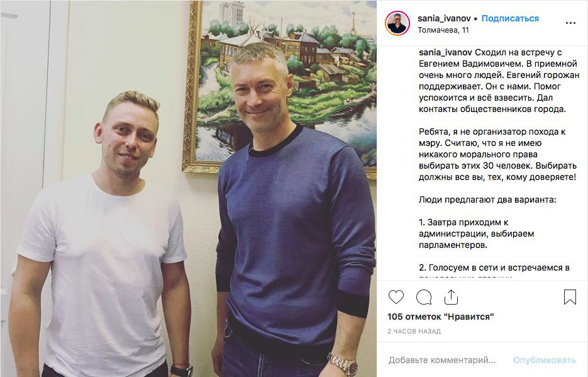588x377 pixels.
Task: Click the caption option 1 text about Завтра приходим
Action: pyautogui.click(x=476, y=234)
